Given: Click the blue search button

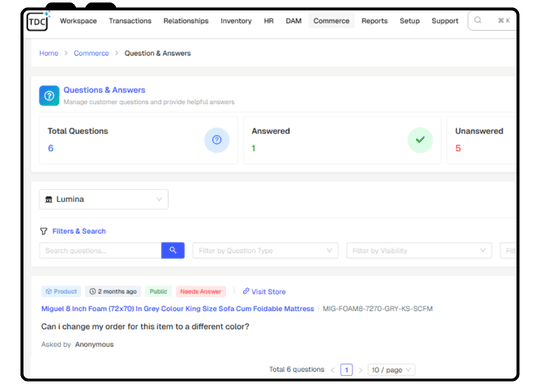Looking at the screenshot, I should click(x=173, y=250).
